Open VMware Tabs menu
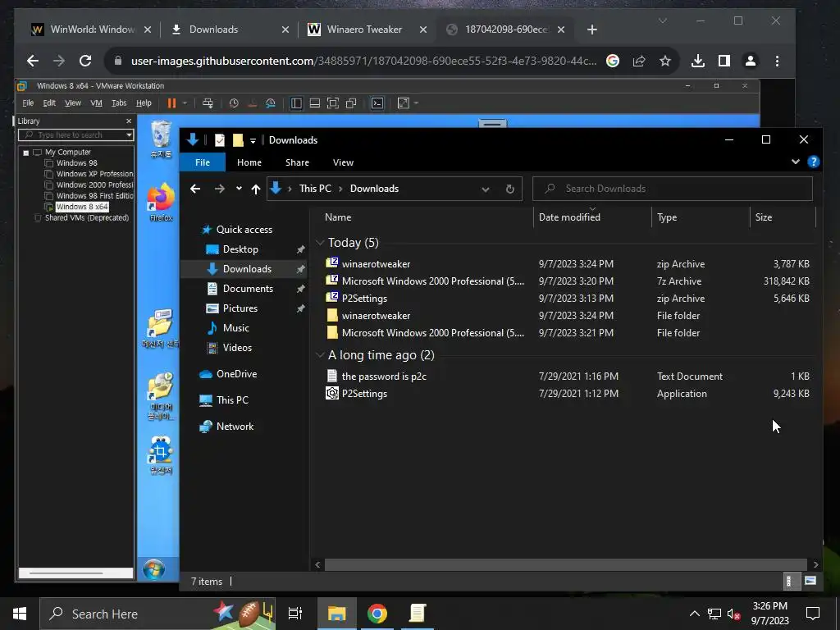The image size is (840, 630). 119,103
